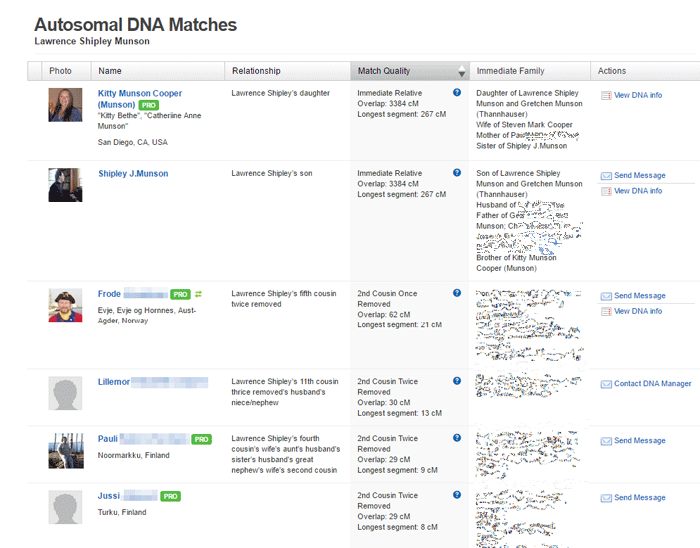The image size is (700, 548).
Task: Click PRO badge next to Kitty Munson Cooper
Action: pyautogui.click(x=149, y=105)
